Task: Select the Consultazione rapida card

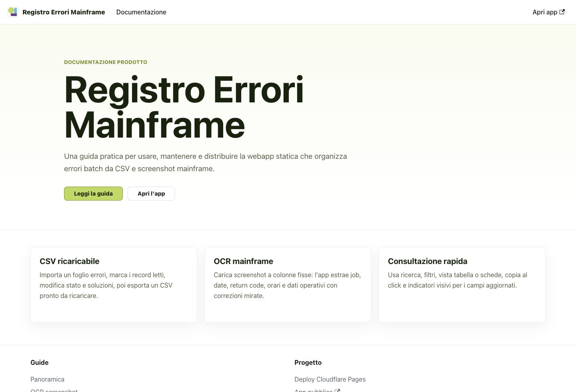Action: [462, 284]
